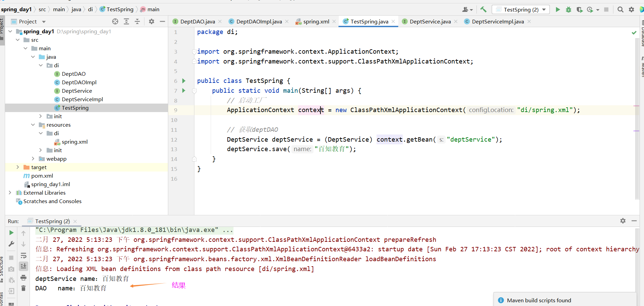Expand External Libraries
The height and width of the screenshot is (306, 644).
coord(10,193)
